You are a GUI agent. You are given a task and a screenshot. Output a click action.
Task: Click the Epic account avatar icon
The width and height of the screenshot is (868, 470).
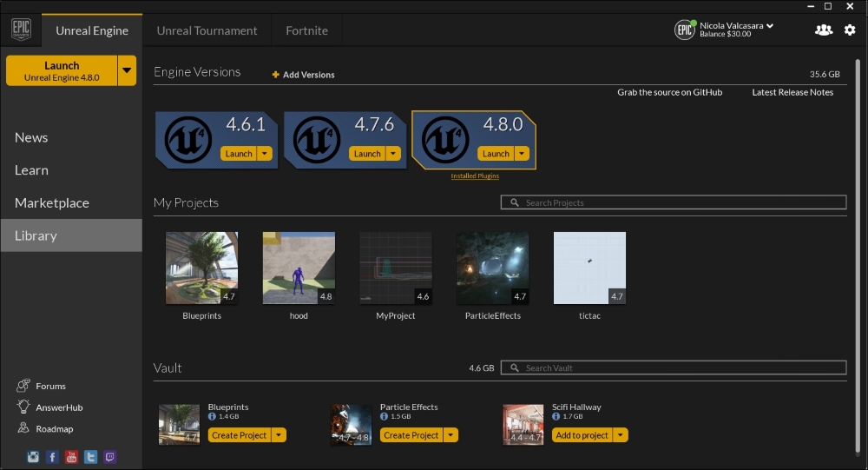pos(685,30)
